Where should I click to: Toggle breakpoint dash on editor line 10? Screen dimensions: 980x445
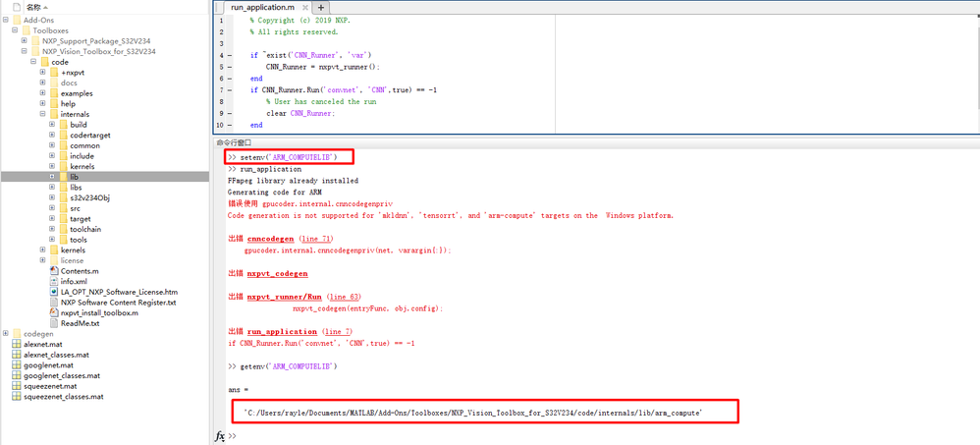click(230, 125)
